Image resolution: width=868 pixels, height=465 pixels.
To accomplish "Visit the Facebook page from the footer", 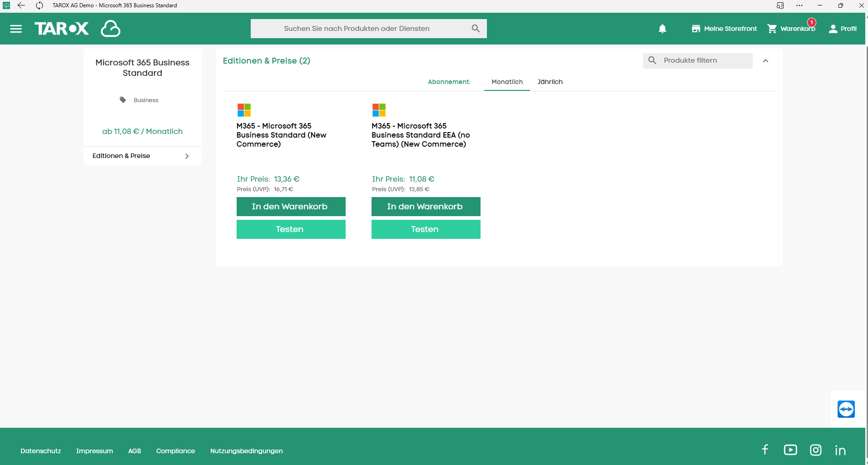I will tap(765, 450).
